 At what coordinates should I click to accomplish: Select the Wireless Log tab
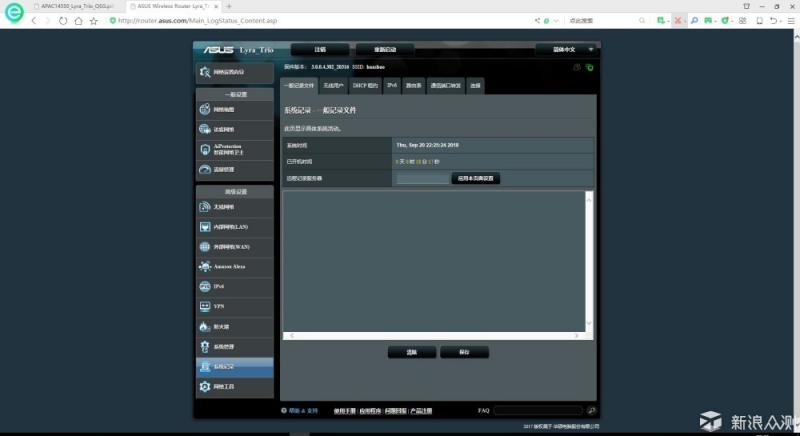coord(333,86)
